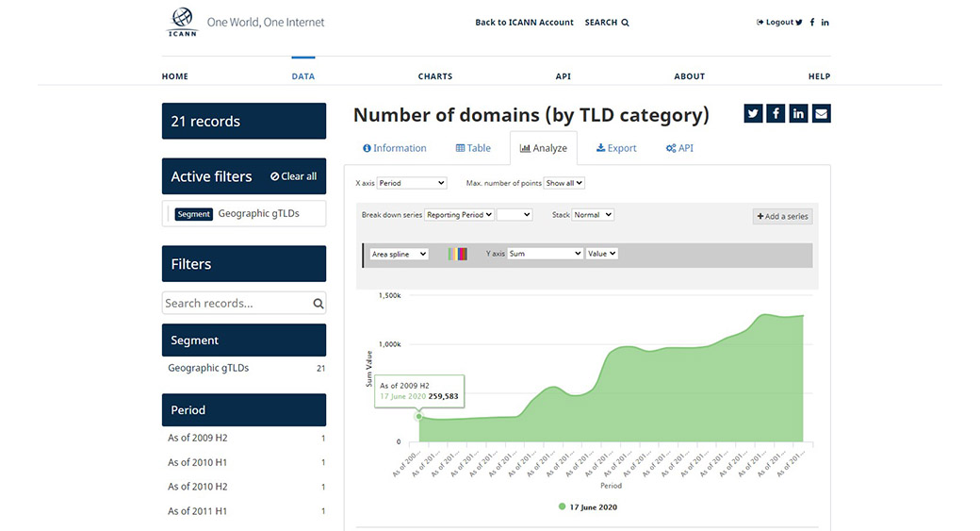Open the header Twitter icon next to Logout
The image size is (980, 531).
pyautogui.click(x=799, y=23)
